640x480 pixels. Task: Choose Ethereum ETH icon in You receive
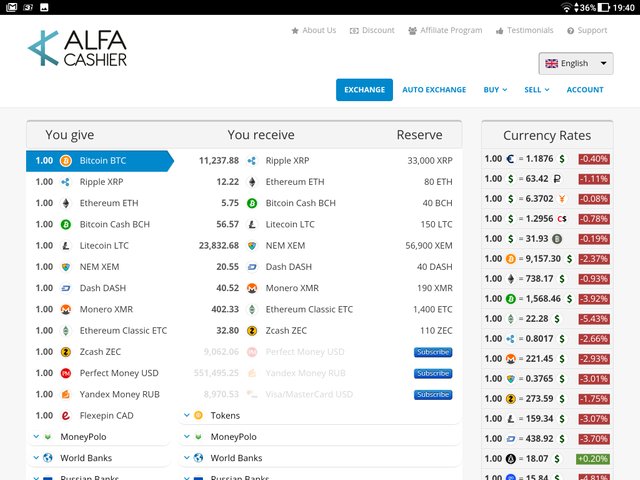click(252, 182)
